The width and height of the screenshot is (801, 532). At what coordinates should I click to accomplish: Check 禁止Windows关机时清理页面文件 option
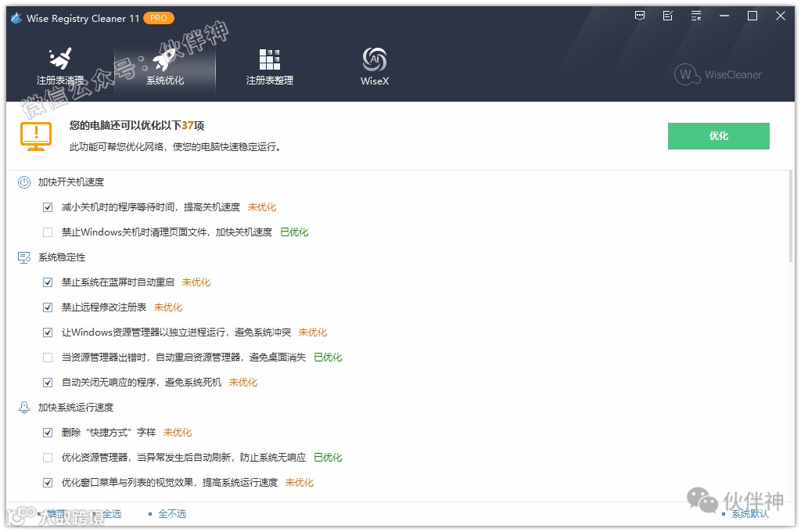point(48,232)
